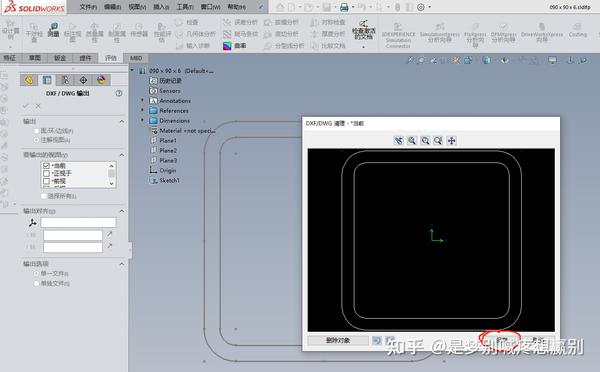600x372 pixels.
Task: Click the 删除对象 button
Action: point(338,340)
